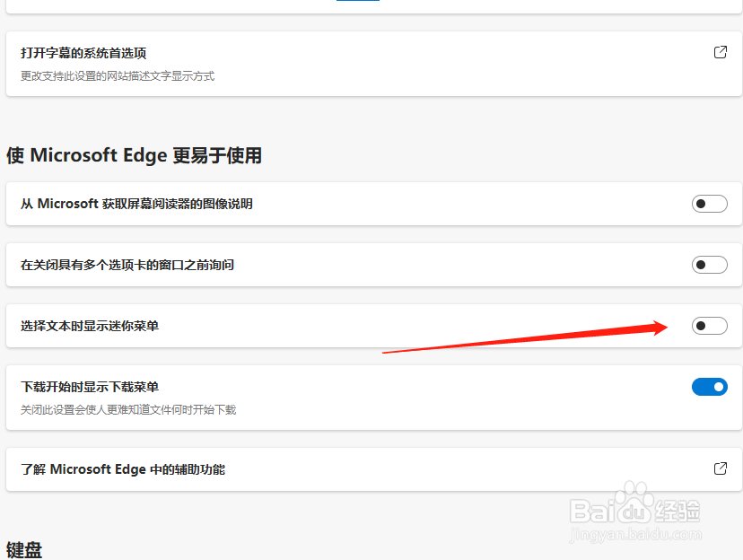
Task: Click '打开字幕的系统首选项' row title
Action: 83,53
